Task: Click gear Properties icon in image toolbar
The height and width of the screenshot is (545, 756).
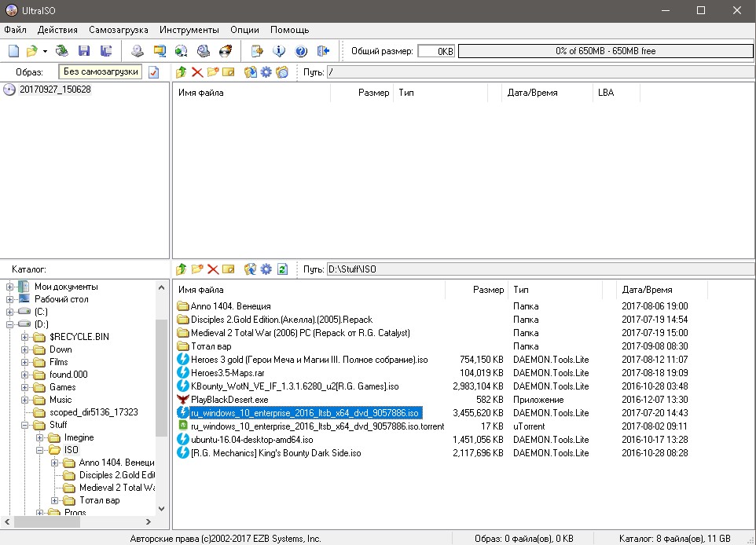Action: pyautogui.click(x=266, y=72)
